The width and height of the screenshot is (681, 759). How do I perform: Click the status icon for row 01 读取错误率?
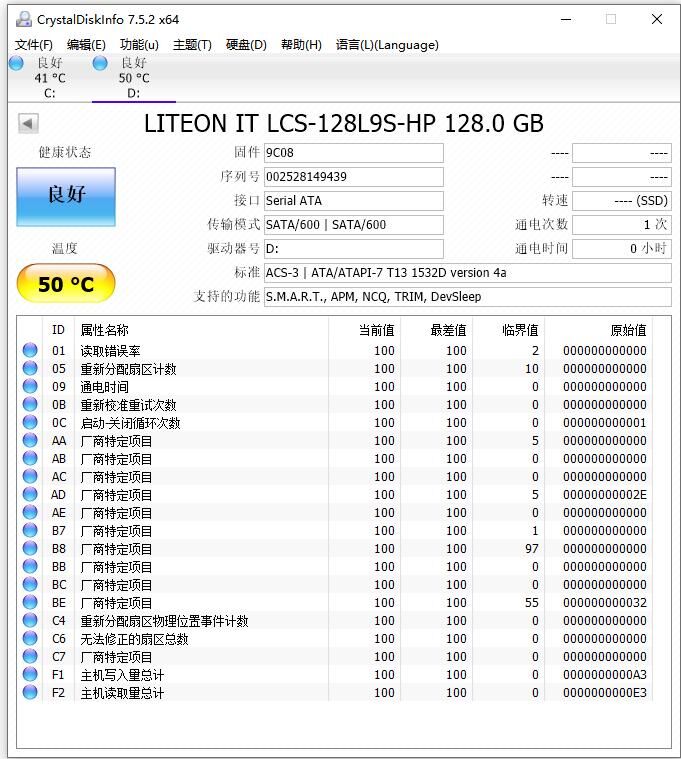click(30, 350)
